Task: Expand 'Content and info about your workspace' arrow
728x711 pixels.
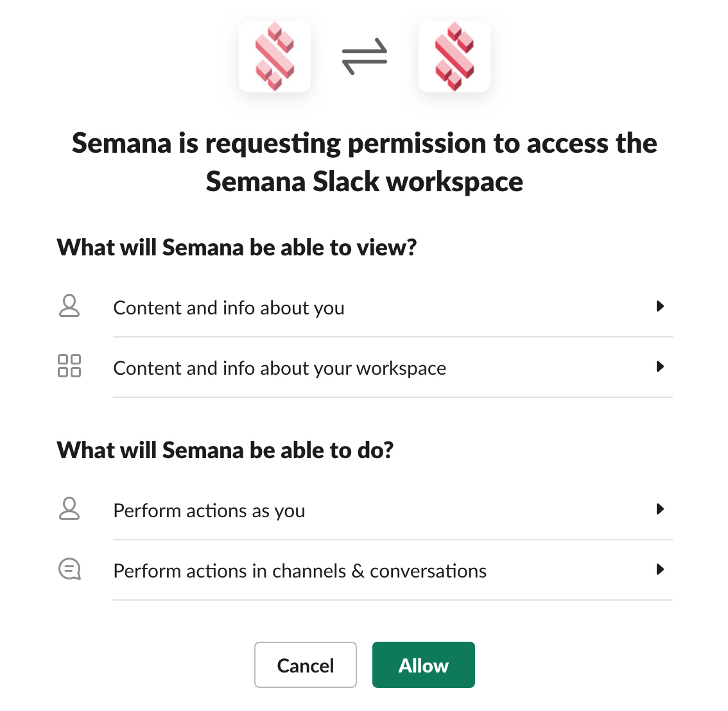Action: pos(660,367)
